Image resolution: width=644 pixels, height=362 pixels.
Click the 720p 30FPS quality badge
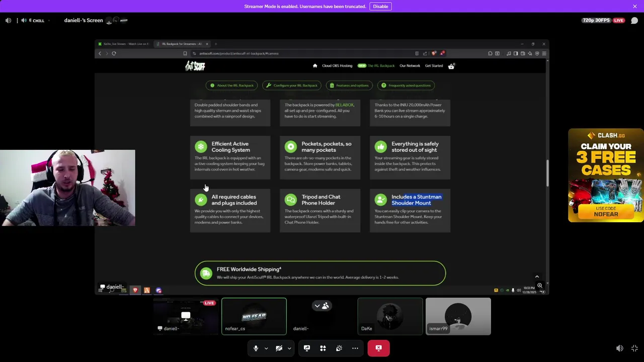pyautogui.click(x=596, y=20)
